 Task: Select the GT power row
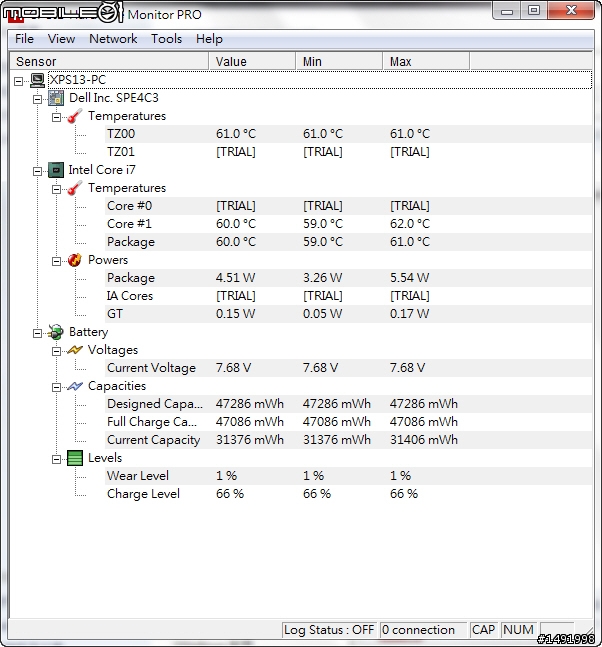pyautogui.click(x=349, y=314)
